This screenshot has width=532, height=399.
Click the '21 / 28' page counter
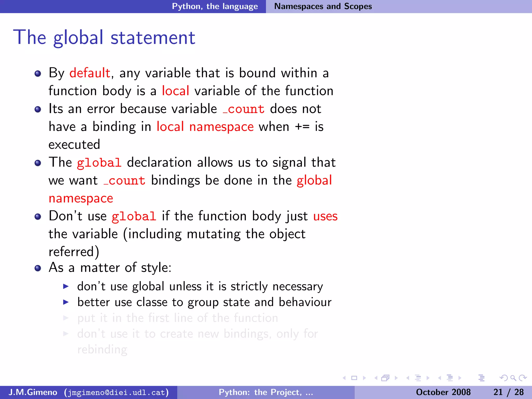[x=508, y=392]
